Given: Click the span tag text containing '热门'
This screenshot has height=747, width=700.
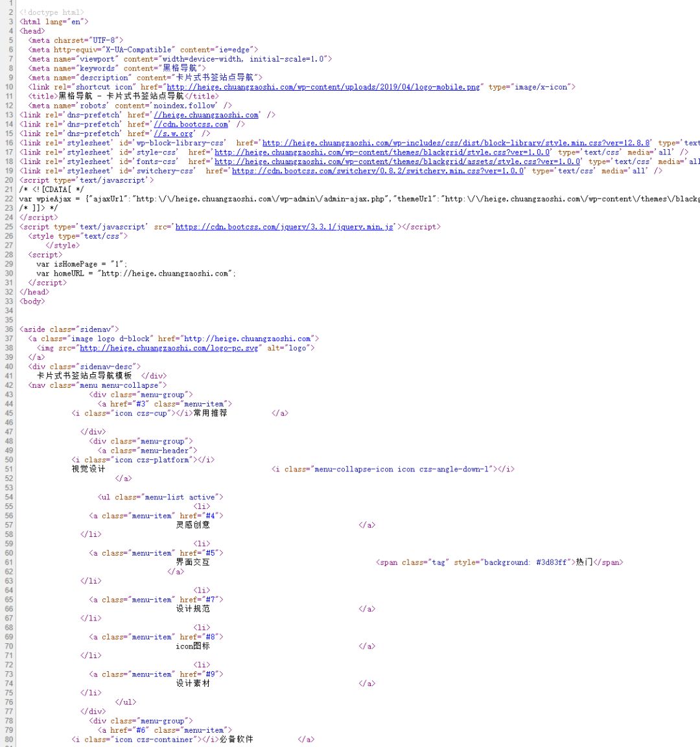Looking at the screenshot, I should [x=500, y=562].
